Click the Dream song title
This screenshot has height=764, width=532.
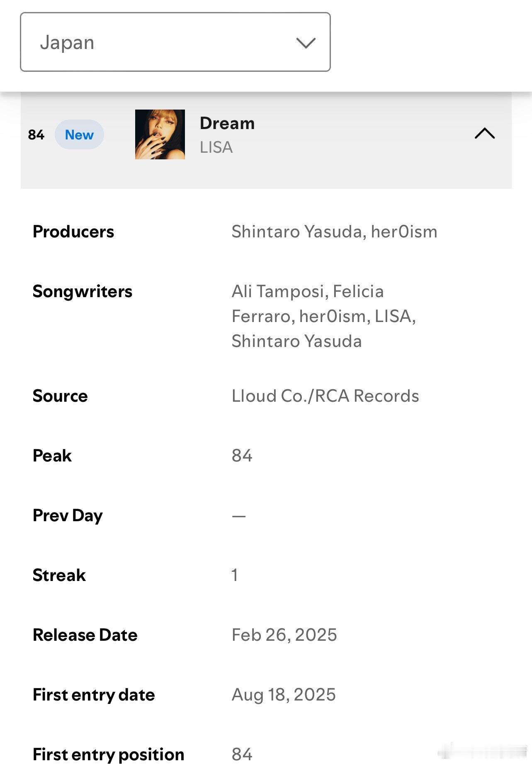coord(227,123)
